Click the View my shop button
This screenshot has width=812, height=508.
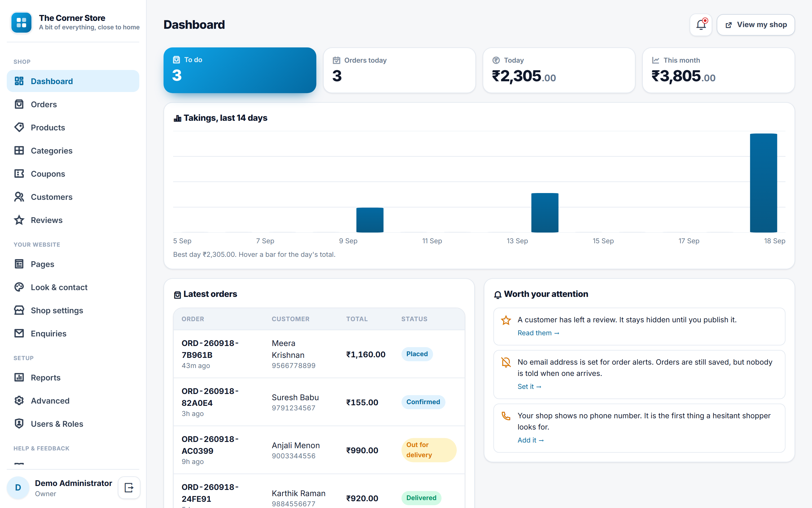tap(756, 25)
